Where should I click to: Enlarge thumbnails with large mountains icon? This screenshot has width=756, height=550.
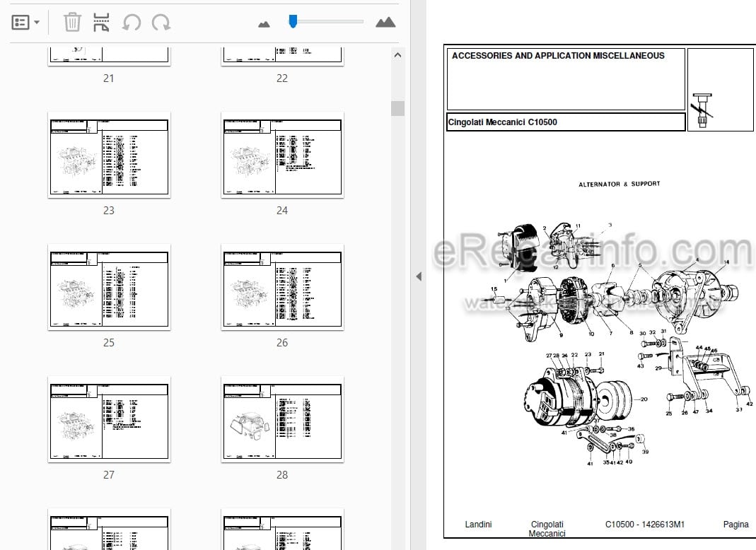[385, 22]
